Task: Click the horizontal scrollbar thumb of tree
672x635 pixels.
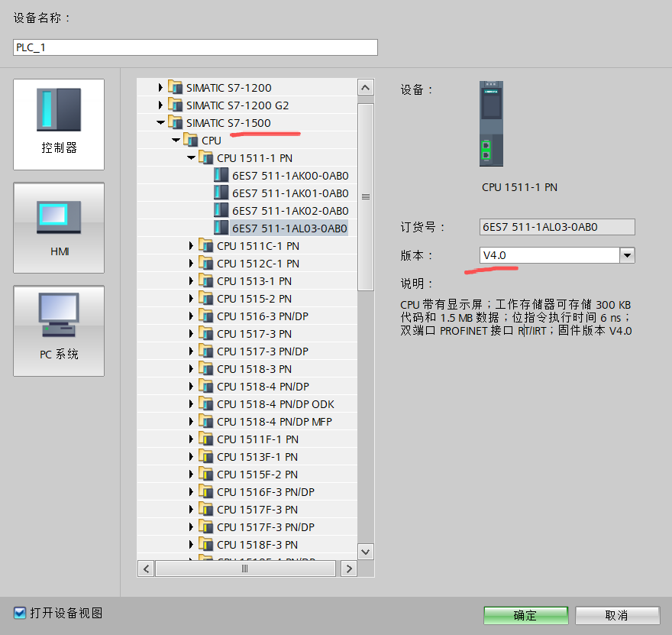Action: 245,569
